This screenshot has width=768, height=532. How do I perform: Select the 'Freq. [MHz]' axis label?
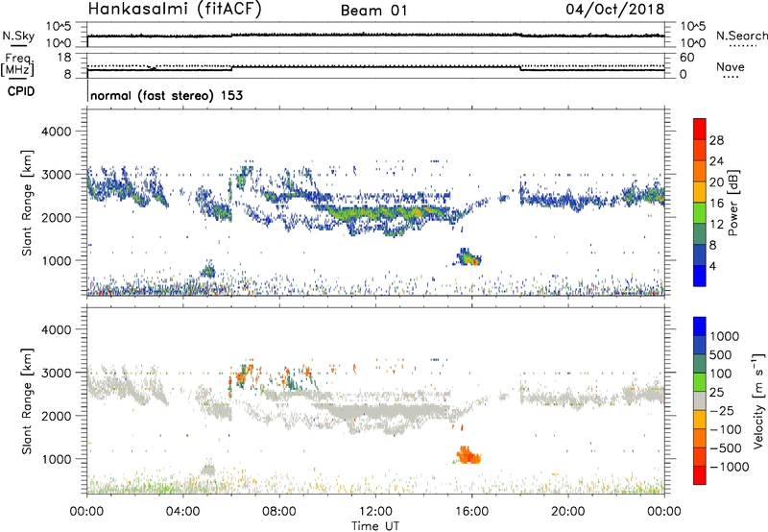(19, 65)
